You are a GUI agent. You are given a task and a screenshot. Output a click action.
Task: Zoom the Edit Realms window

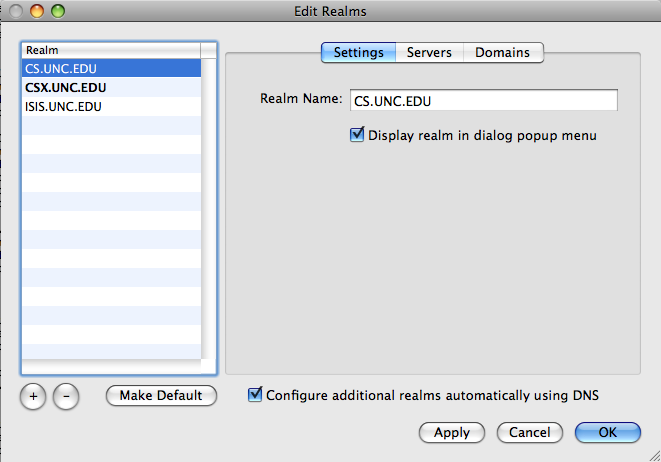click(58, 11)
